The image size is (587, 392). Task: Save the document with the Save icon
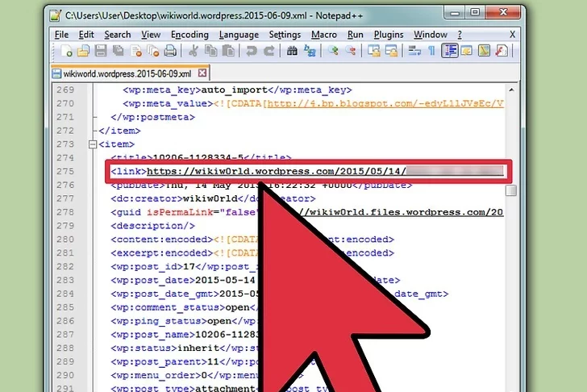pos(102,51)
